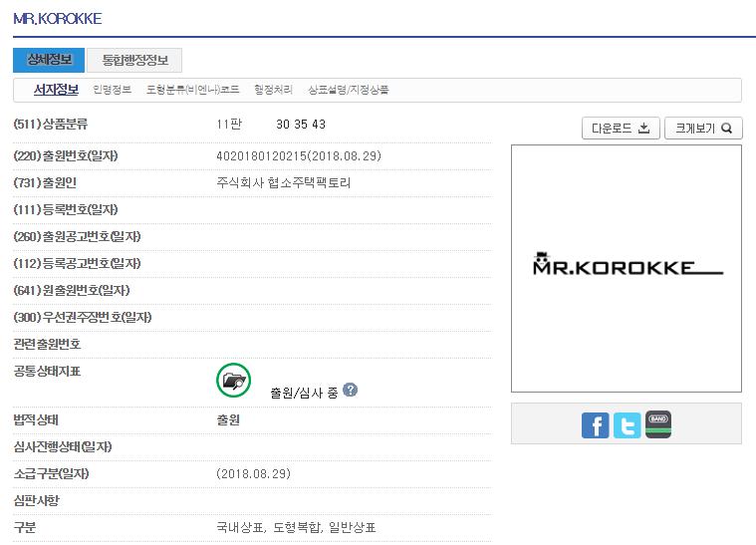The image size is (756, 545).
Task: Download the trademark image with 다운로드
Action: click(x=620, y=129)
